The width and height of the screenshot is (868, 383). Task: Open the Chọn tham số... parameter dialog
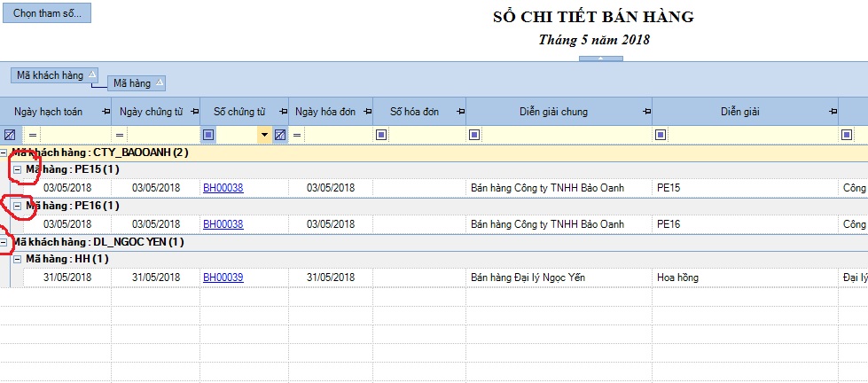click(47, 13)
